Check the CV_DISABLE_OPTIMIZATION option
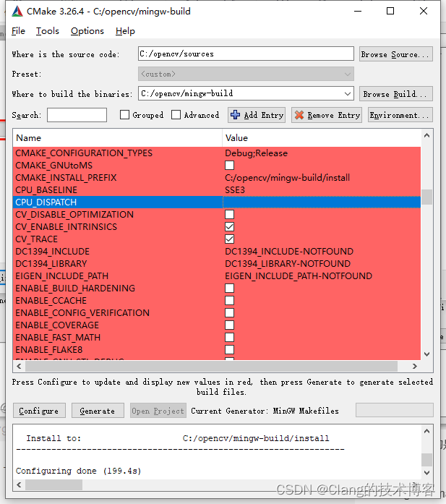 tap(229, 214)
